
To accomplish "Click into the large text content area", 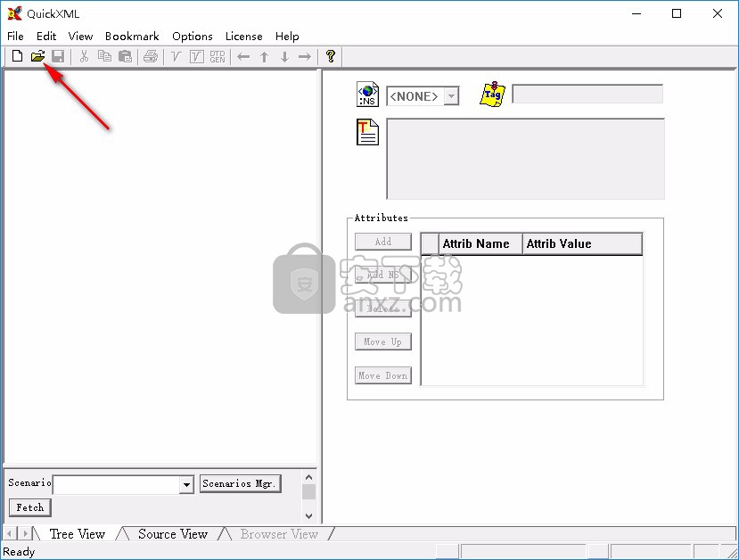I will click(525, 159).
